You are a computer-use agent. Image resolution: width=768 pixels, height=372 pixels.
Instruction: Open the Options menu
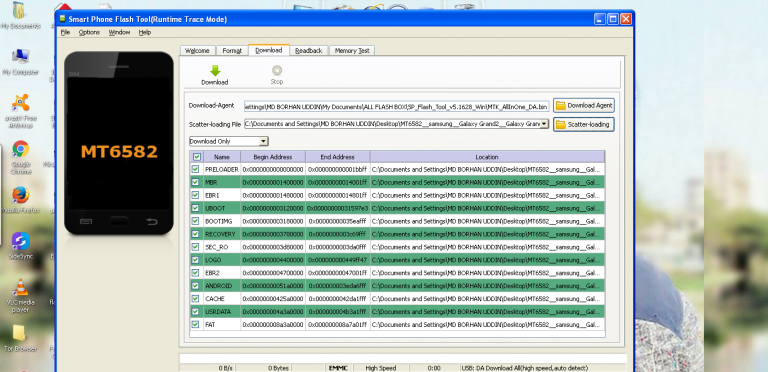click(x=89, y=32)
